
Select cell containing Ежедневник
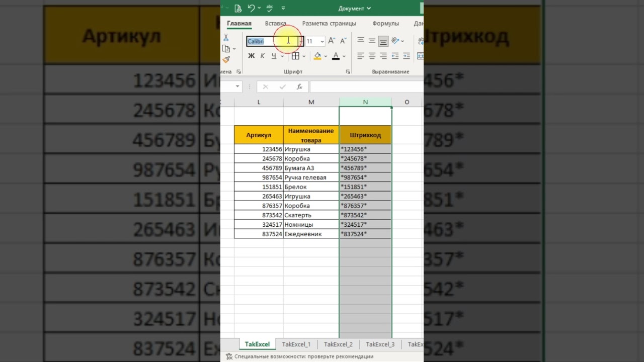coord(311,234)
